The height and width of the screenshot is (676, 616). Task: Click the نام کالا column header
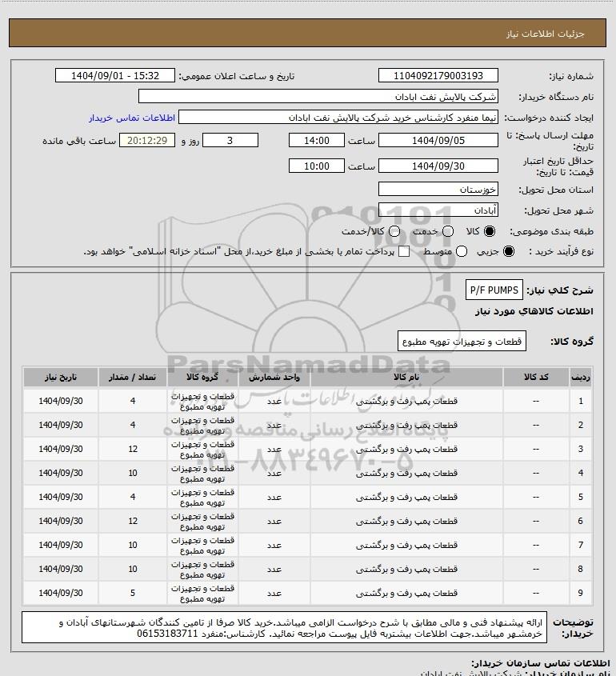tap(406, 378)
